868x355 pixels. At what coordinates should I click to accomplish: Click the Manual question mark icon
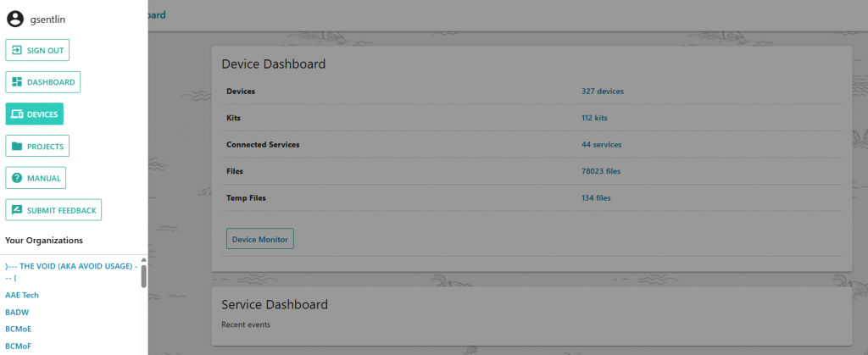(x=16, y=178)
